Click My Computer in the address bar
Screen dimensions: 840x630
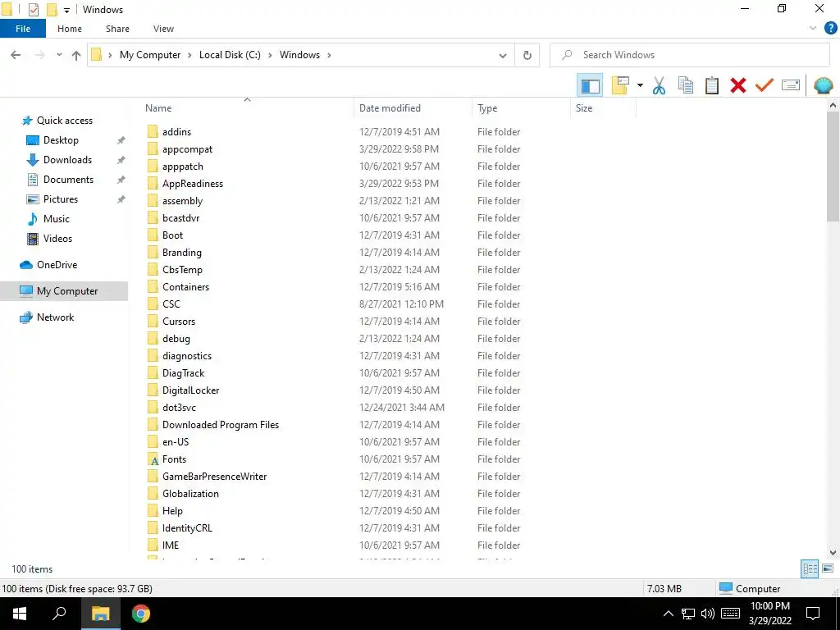(150, 55)
